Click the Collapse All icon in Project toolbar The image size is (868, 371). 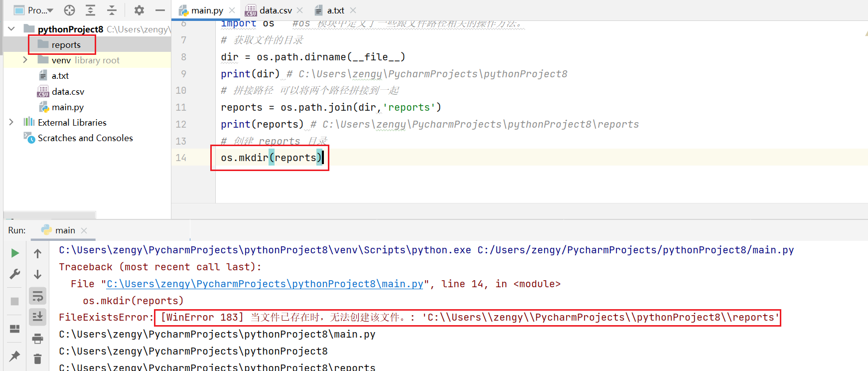(112, 10)
